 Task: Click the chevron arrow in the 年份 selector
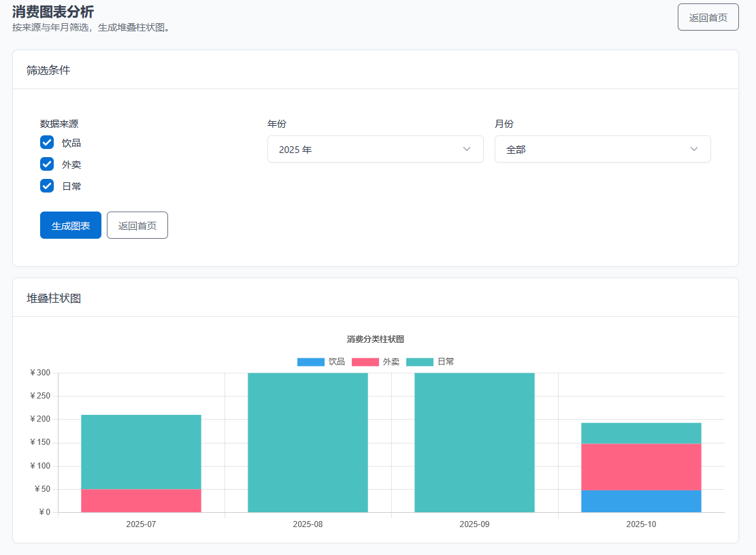coord(466,149)
